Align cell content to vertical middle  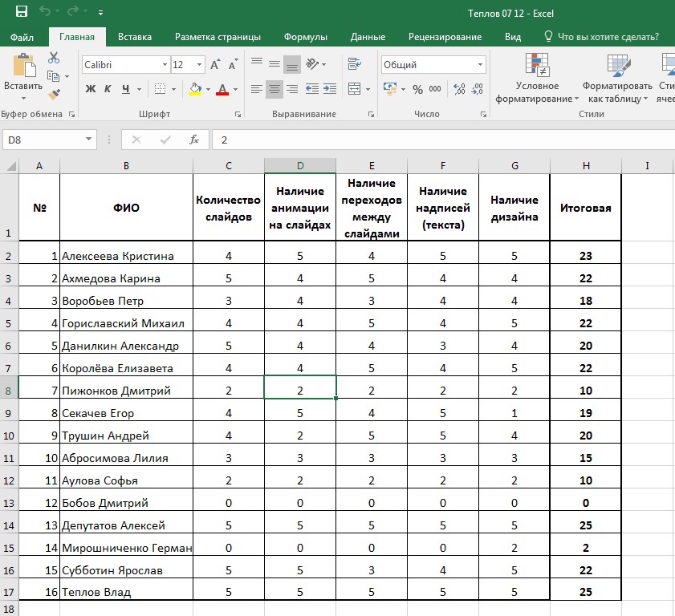(x=274, y=63)
